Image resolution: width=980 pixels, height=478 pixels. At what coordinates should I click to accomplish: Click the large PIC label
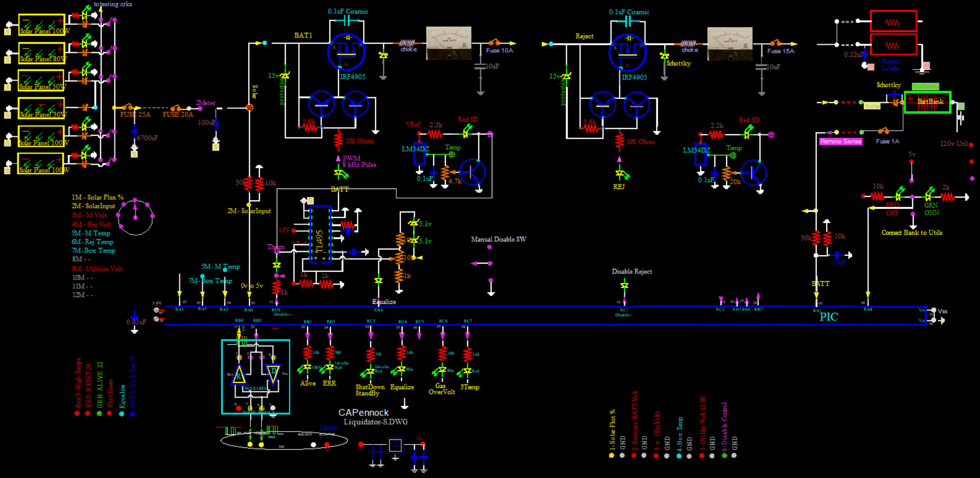828,317
